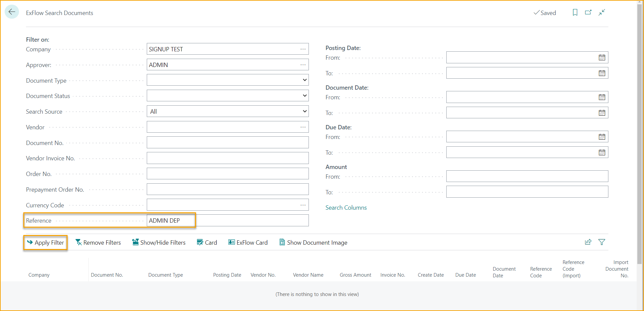Open the Document Type dropdown

(x=304, y=80)
